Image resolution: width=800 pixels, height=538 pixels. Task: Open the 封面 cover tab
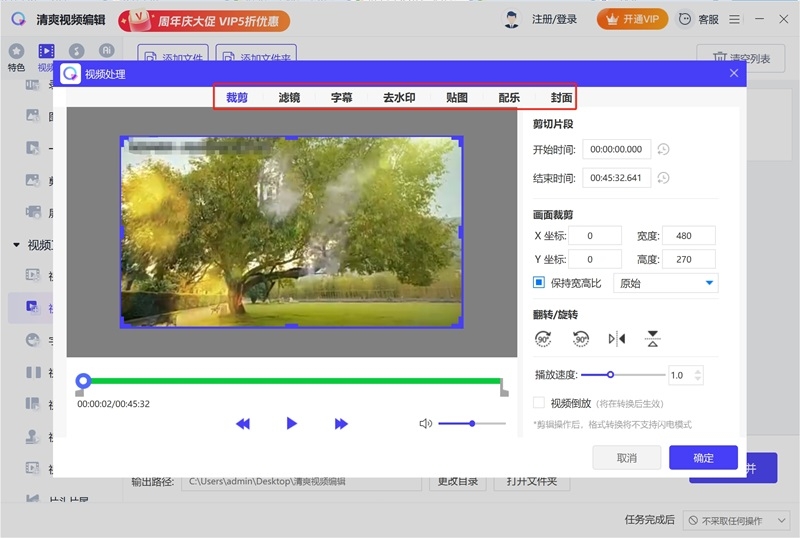pyautogui.click(x=561, y=97)
